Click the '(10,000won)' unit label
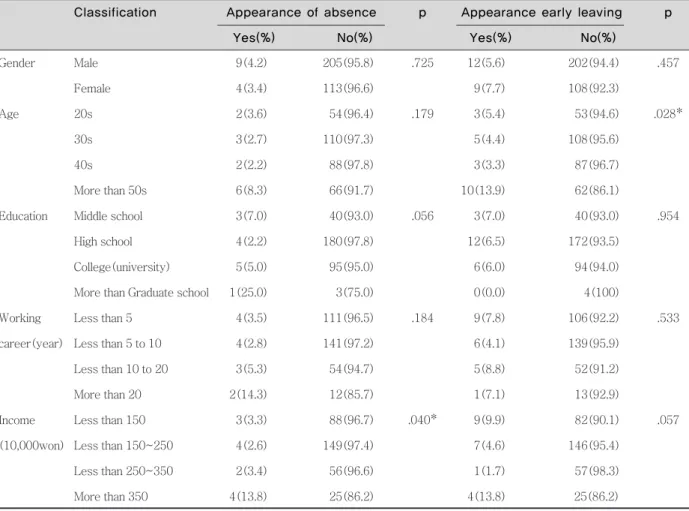The width and height of the screenshot is (689, 511). point(32,446)
